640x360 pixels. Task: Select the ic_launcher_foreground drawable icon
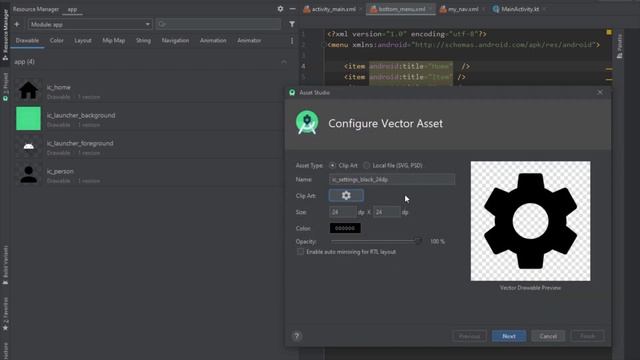pos(28,146)
